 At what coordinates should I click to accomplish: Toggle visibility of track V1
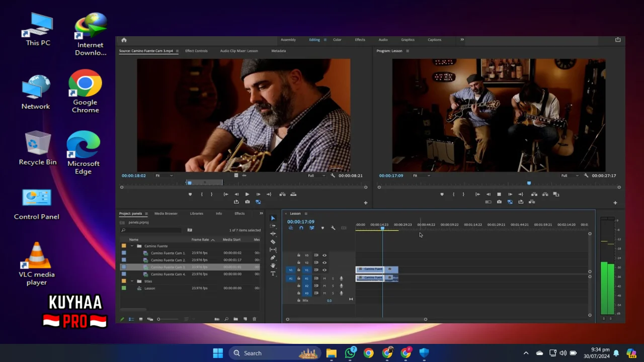(325, 270)
